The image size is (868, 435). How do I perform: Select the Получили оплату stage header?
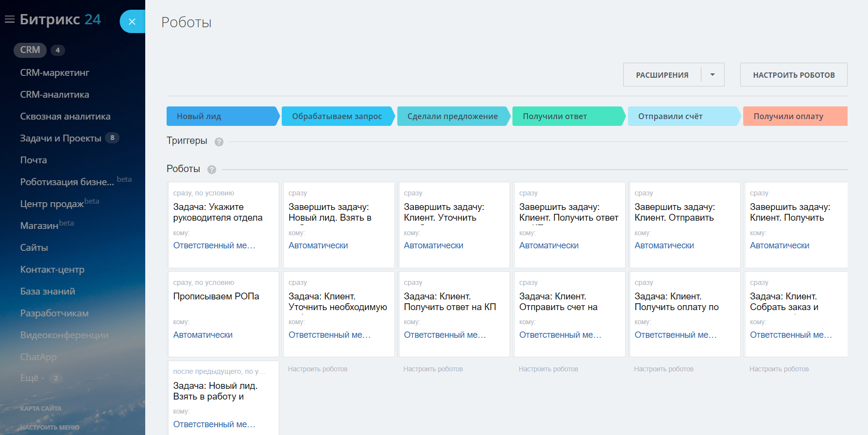(794, 116)
